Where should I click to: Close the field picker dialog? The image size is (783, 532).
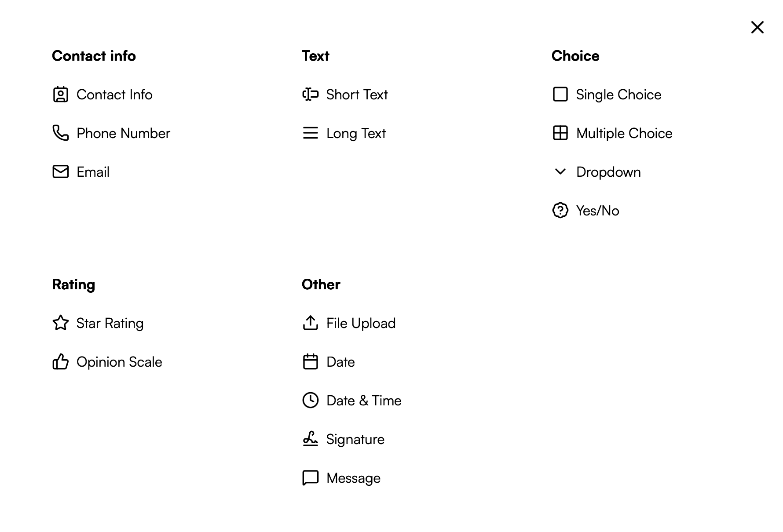pyautogui.click(x=757, y=27)
